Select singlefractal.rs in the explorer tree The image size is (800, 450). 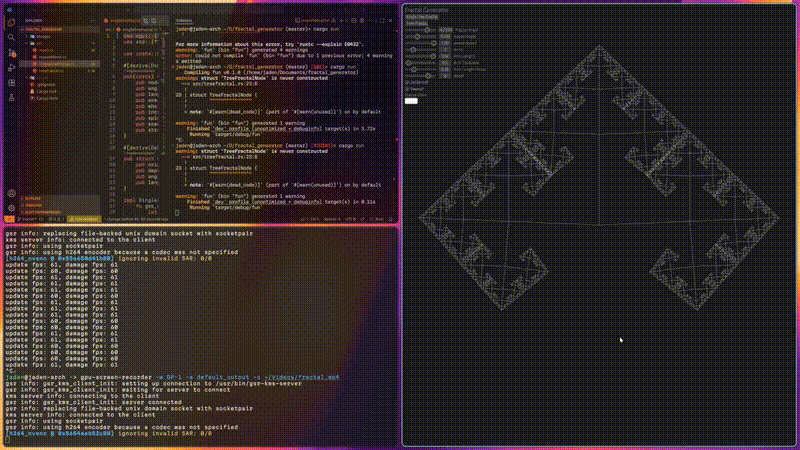59,64
